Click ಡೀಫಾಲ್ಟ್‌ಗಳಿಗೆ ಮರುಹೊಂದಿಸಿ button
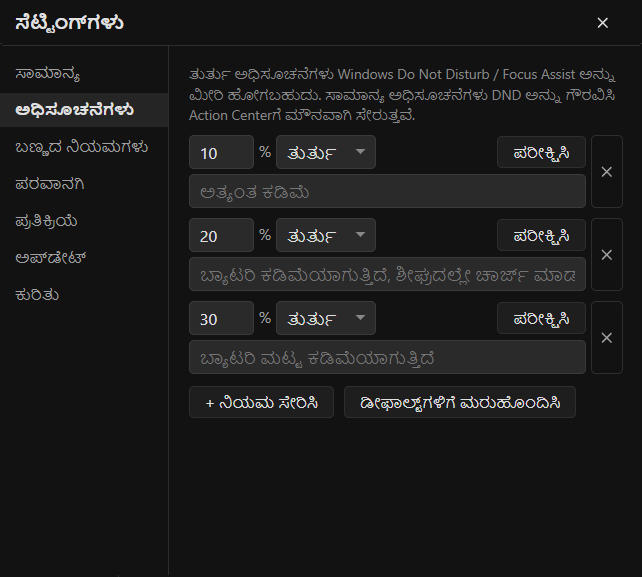 click(460, 402)
